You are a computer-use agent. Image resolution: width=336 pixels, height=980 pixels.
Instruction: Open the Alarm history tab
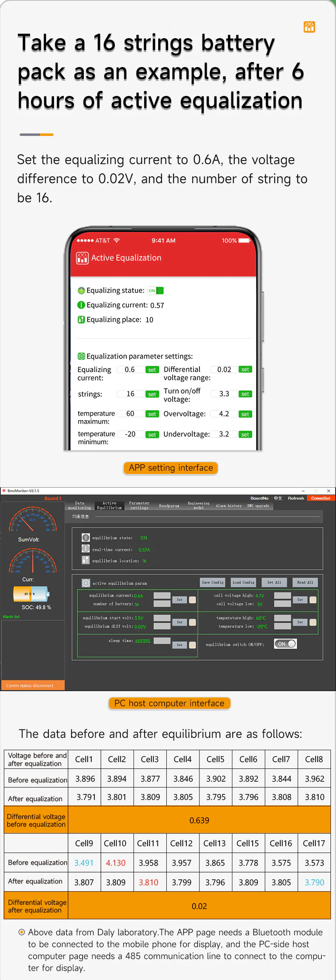228,506
